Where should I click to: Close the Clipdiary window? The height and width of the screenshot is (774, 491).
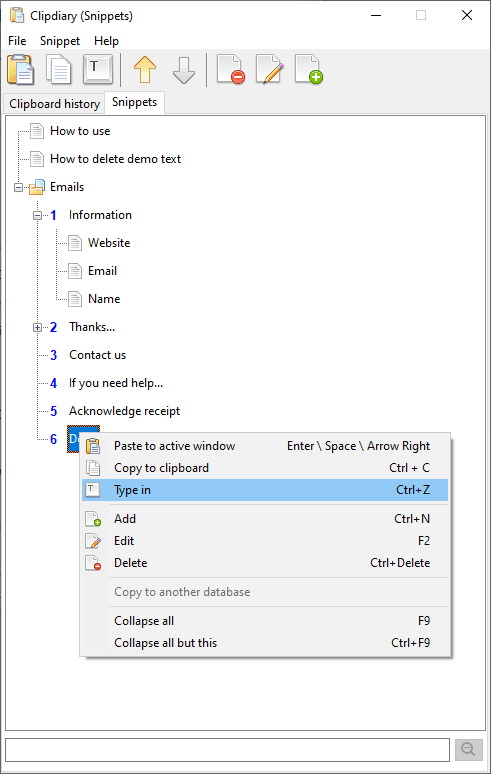[x=467, y=15]
